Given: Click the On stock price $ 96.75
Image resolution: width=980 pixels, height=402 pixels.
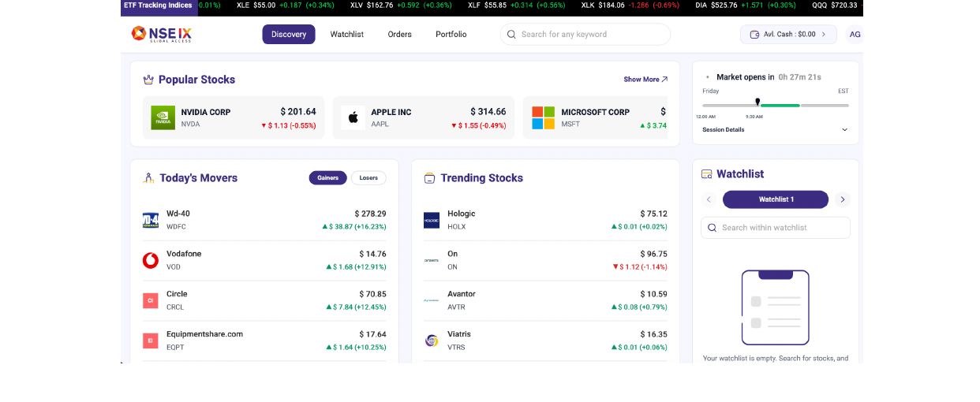Looking at the screenshot, I should 654,254.
